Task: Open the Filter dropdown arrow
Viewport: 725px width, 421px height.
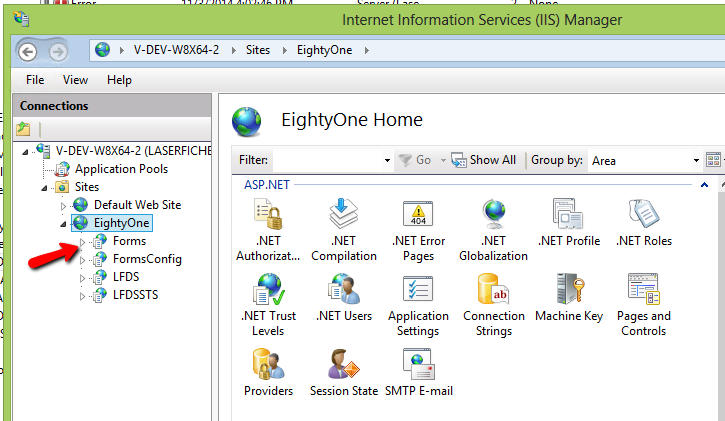Action: click(x=387, y=160)
